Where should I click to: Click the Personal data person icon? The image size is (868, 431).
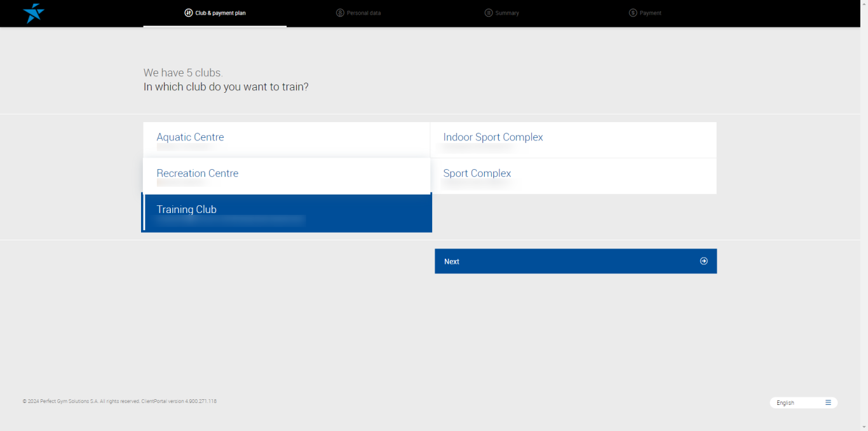click(340, 13)
